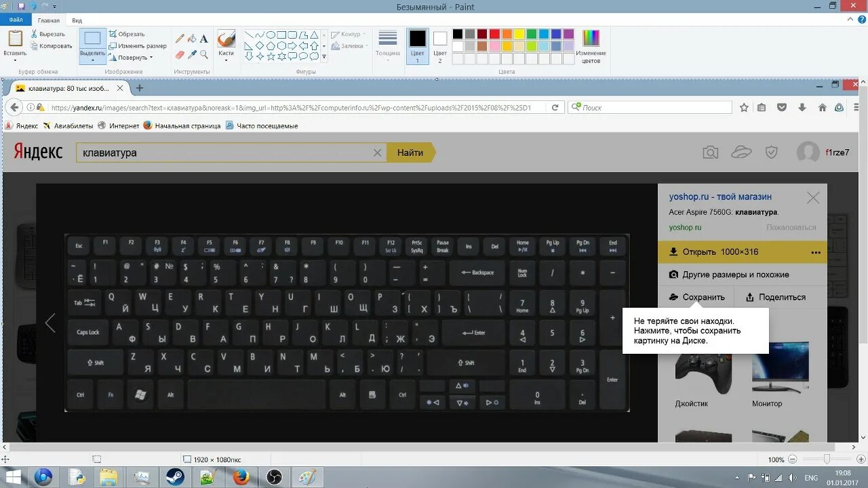Select the Text tool (letter A)
The width and height of the screenshot is (868, 488).
(203, 39)
